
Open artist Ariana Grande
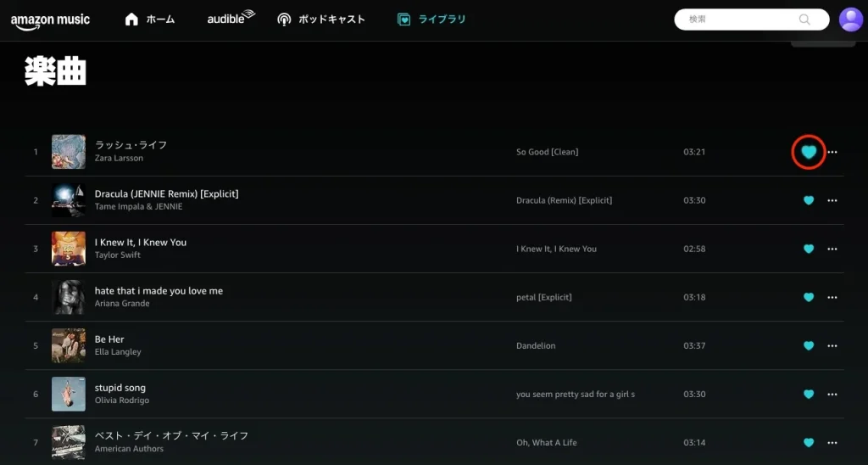click(x=122, y=303)
